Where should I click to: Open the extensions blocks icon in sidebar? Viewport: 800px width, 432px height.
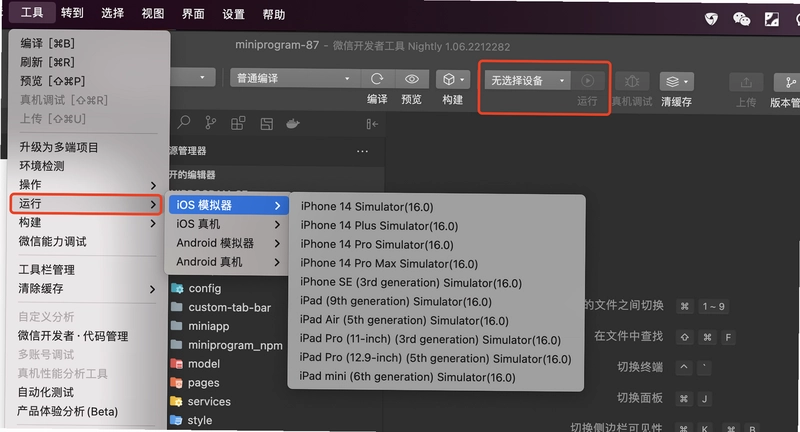[x=238, y=123]
